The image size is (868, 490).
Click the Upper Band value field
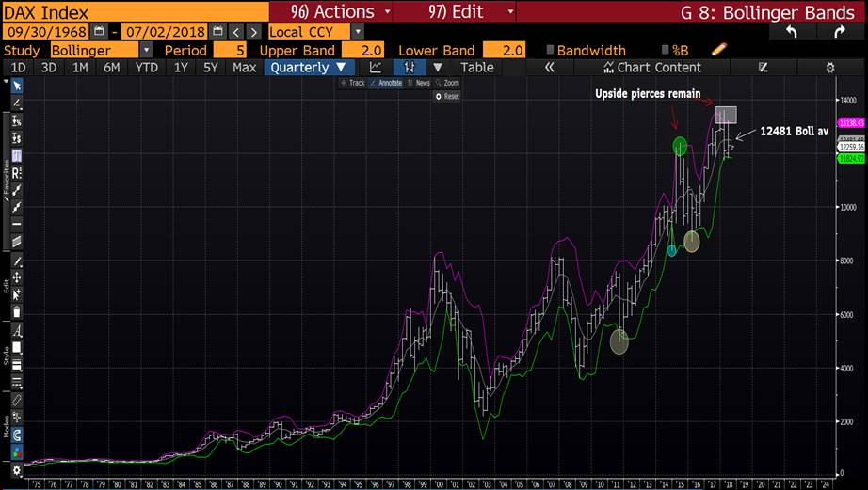coord(362,51)
